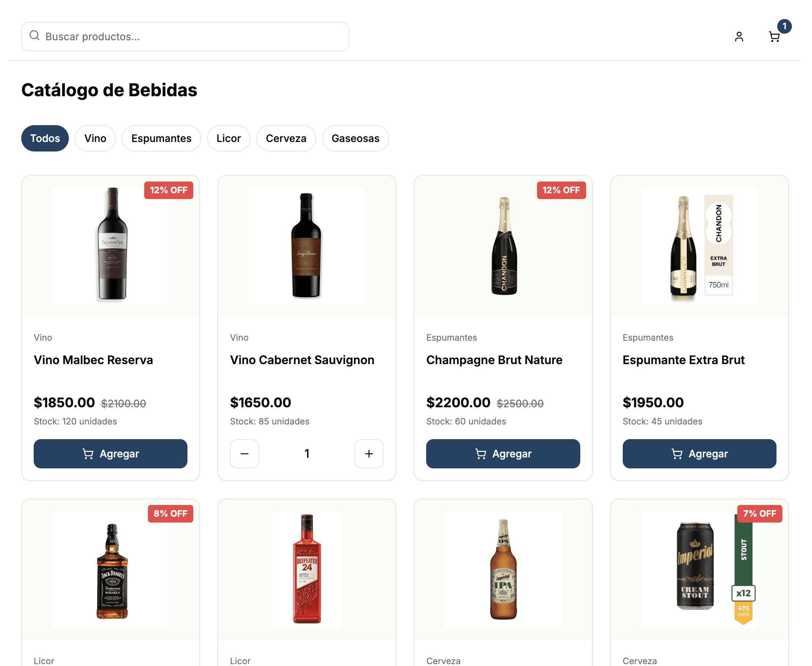This screenshot has height=666, width=812.
Task: Click the Vino Cabernet Sauvignon title
Action: (302, 360)
